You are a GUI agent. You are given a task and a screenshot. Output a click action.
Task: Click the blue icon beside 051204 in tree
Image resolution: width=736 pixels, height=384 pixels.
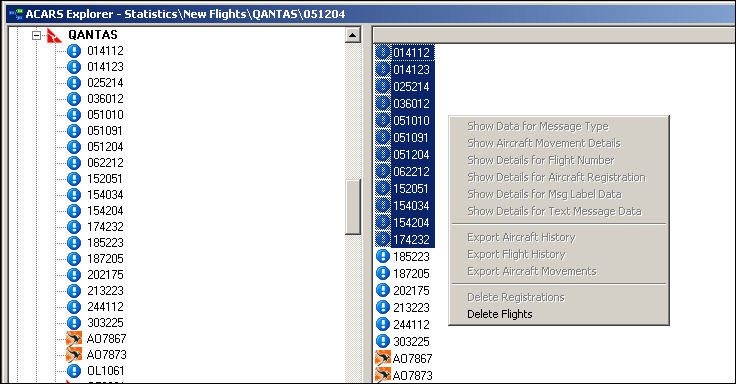[x=74, y=146]
